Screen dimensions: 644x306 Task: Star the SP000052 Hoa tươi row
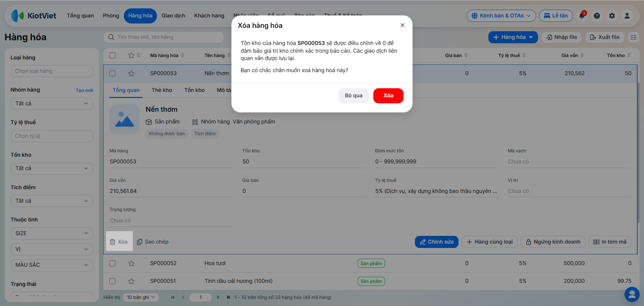click(x=131, y=263)
